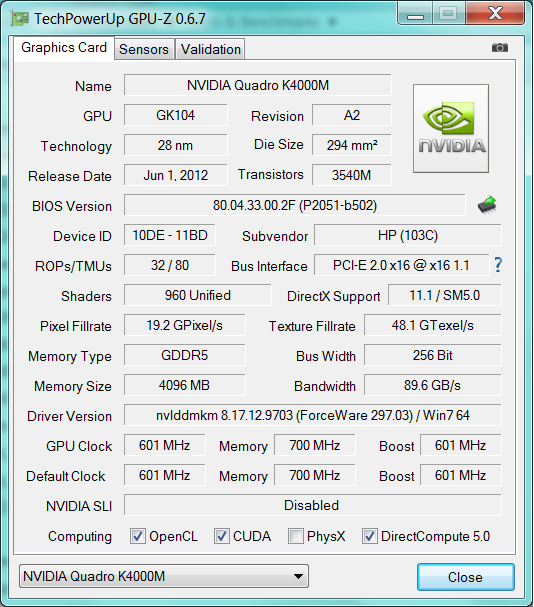Click the Pixel Fillrate field 19.2 GPixel/s
The height and width of the screenshot is (607, 534).
[x=184, y=325]
